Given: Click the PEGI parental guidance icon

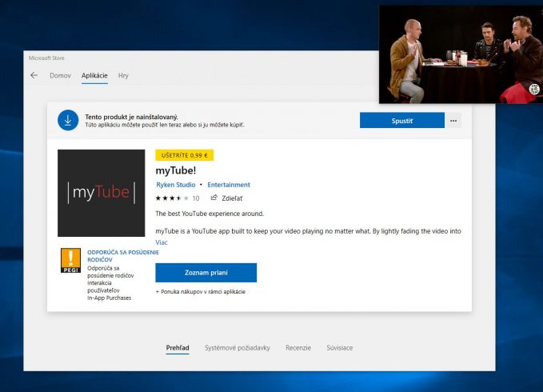Looking at the screenshot, I should click(x=70, y=261).
